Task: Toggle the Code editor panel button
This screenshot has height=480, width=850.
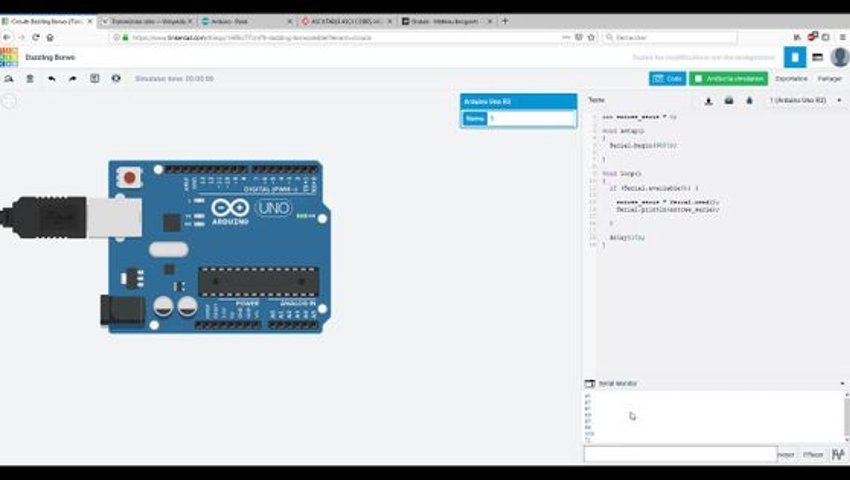Action: coord(667,79)
